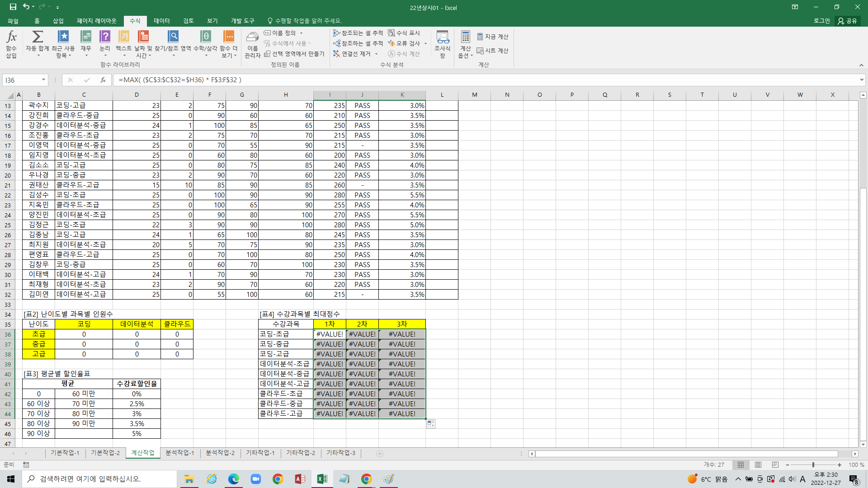Open the Lookup & Reference functions icon

173,37
